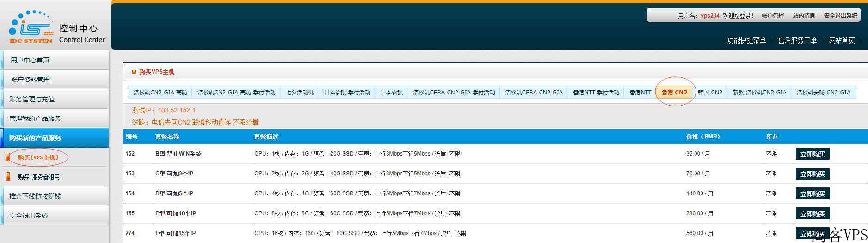The height and width of the screenshot is (243, 868).
Task: Open 账户资料管理 sidebar menu
Action: click(55, 80)
